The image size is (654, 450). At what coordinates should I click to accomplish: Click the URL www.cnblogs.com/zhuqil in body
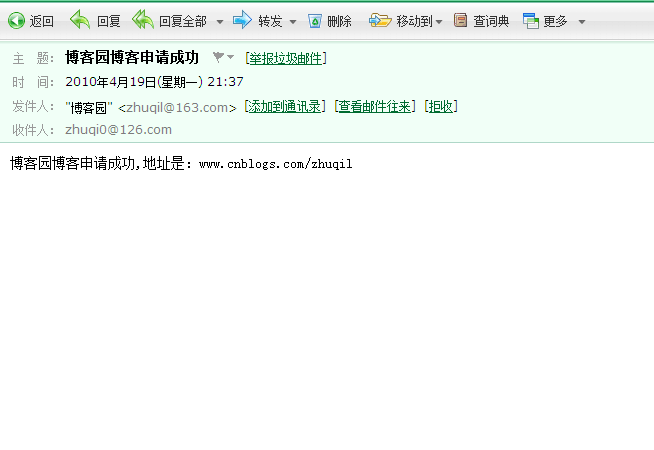pos(276,164)
